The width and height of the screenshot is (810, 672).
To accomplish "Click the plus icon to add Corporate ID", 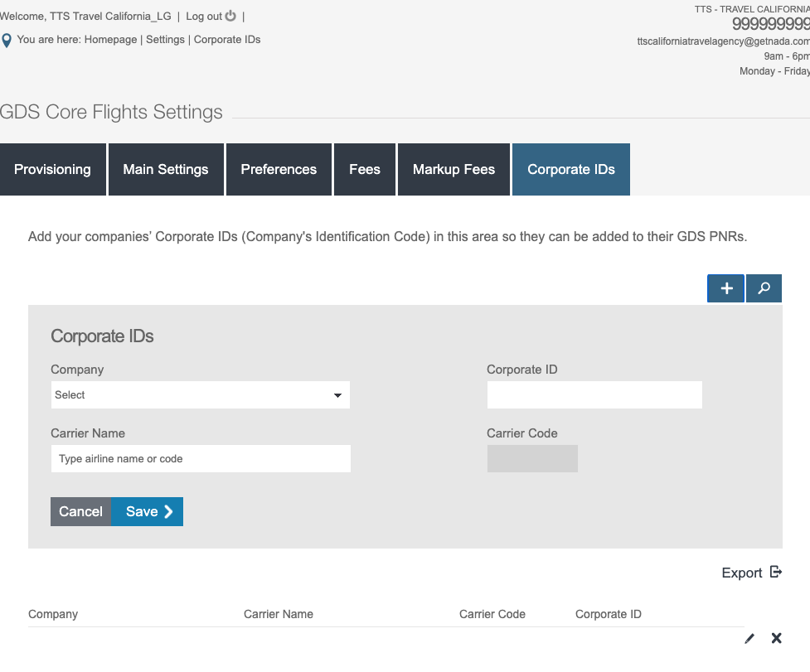I will 726,288.
